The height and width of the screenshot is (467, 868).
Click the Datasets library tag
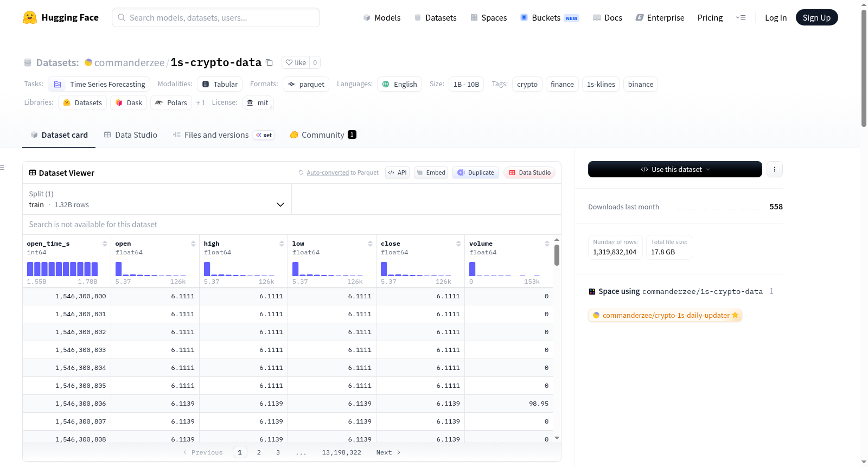(82, 103)
